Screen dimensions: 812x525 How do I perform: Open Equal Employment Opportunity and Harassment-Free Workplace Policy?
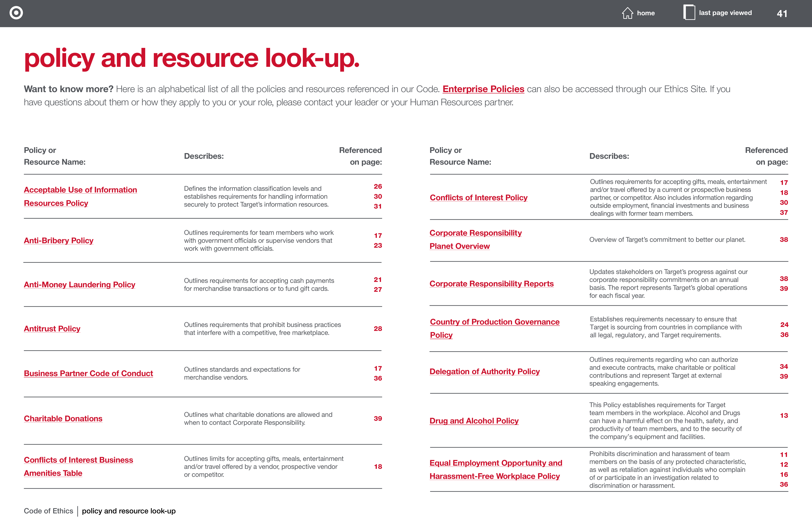(496, 469)
